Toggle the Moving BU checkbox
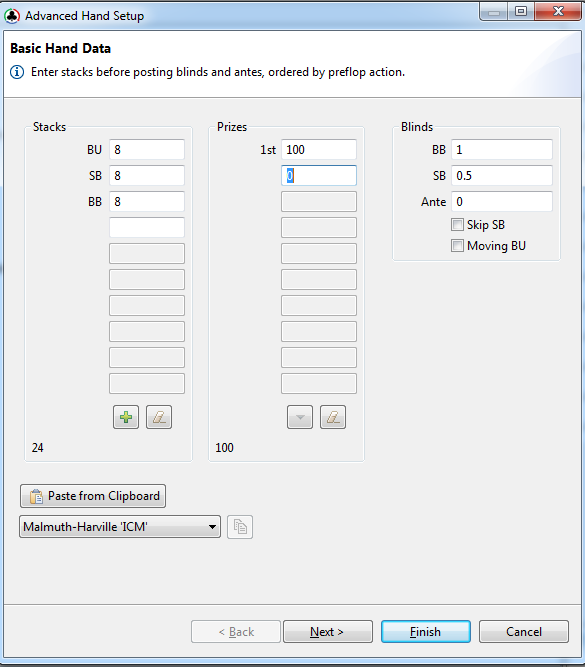 tap(457, 245)
